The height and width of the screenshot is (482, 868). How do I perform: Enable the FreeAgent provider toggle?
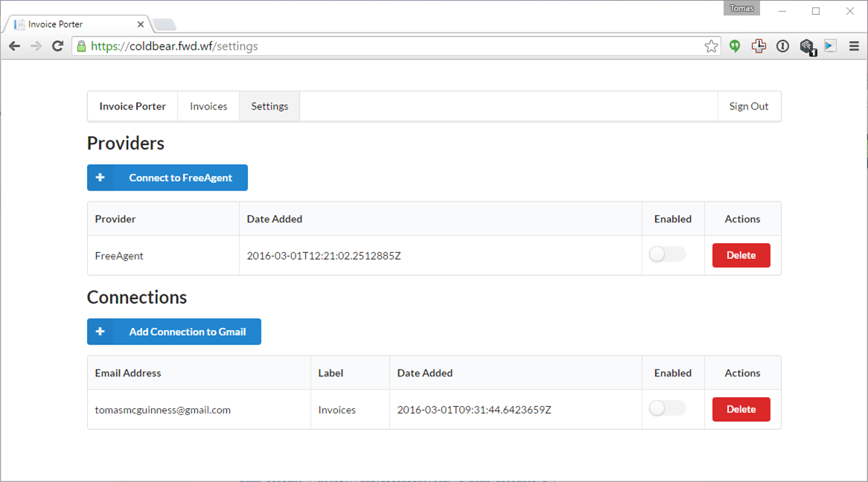[668, 254]
